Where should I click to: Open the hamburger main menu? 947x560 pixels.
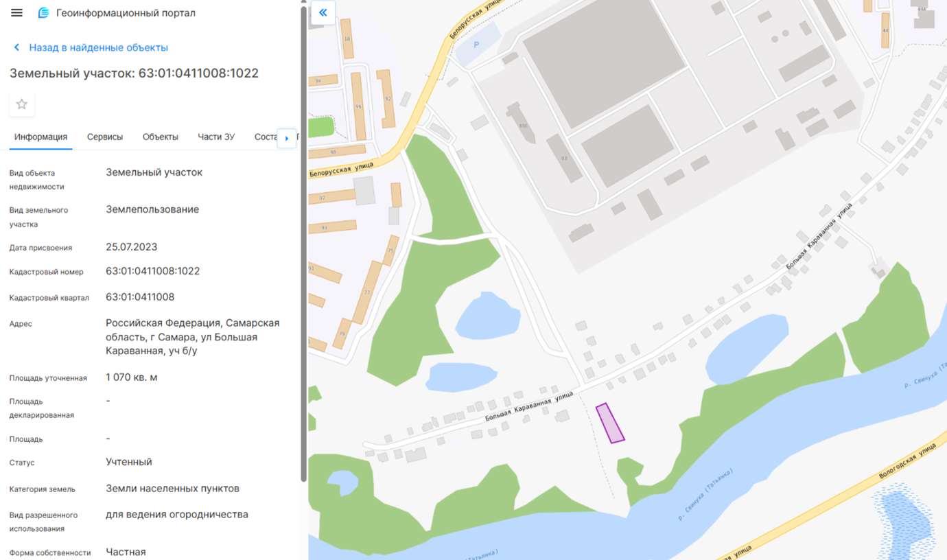point(17,13)
